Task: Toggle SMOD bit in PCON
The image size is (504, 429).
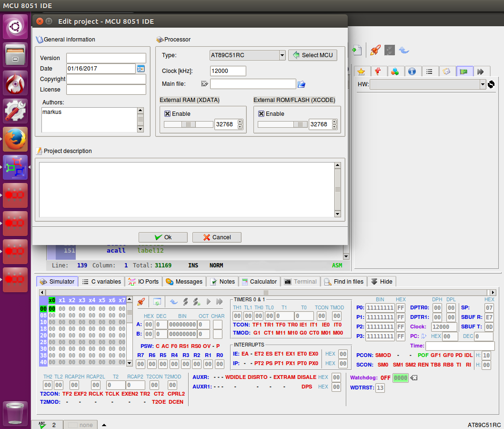Action: [x=383, y=356]
